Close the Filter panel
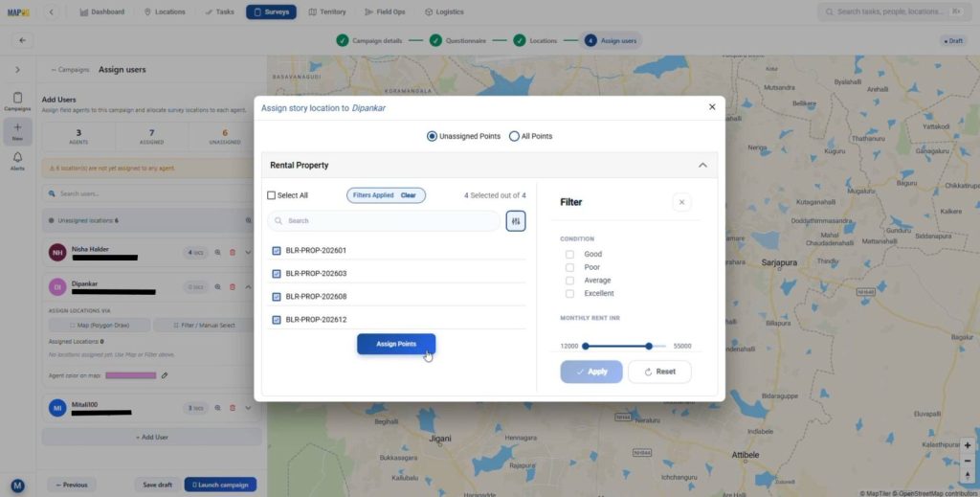980x497 pixels. (681, 203)
